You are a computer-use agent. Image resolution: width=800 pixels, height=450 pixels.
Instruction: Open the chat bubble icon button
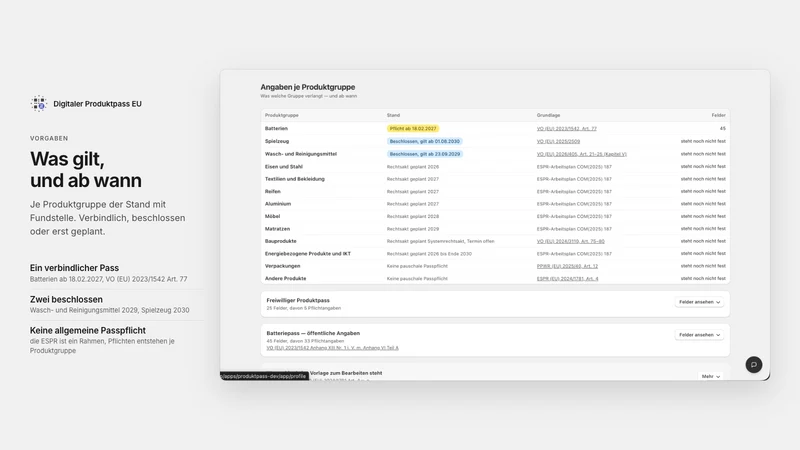[x=754, y=365]
